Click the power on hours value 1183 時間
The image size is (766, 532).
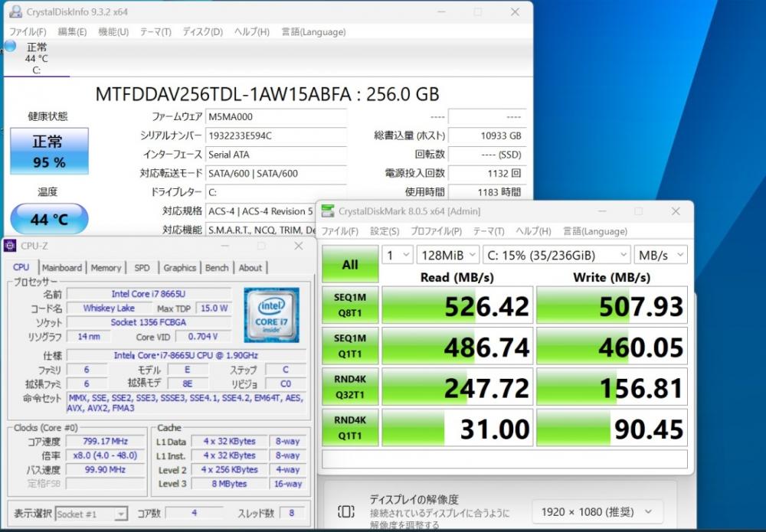(487, 192)
